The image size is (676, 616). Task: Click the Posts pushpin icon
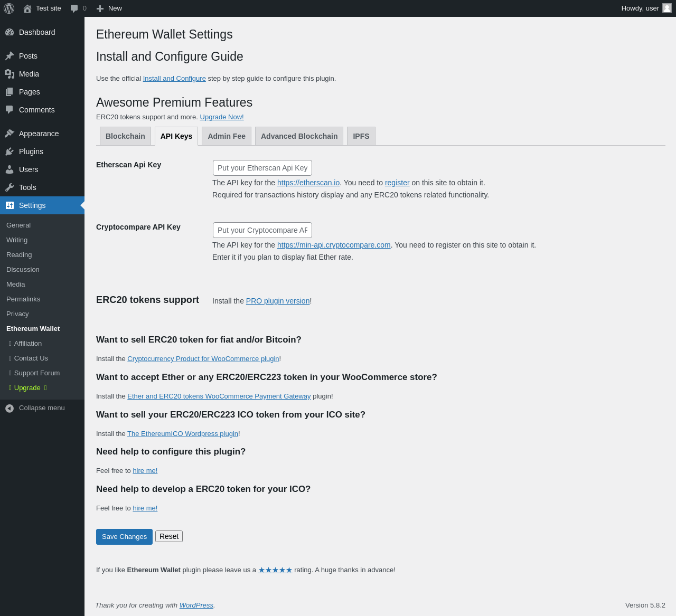[10, 56]
